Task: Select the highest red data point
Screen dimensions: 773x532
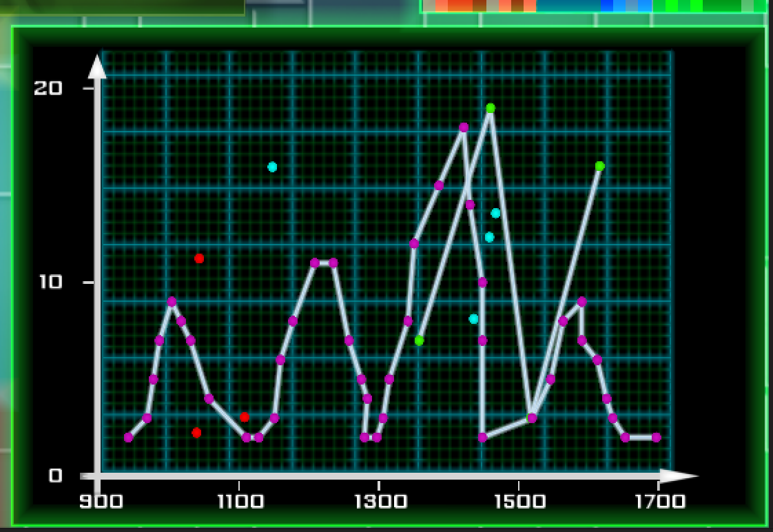Action: coord(199,258)
